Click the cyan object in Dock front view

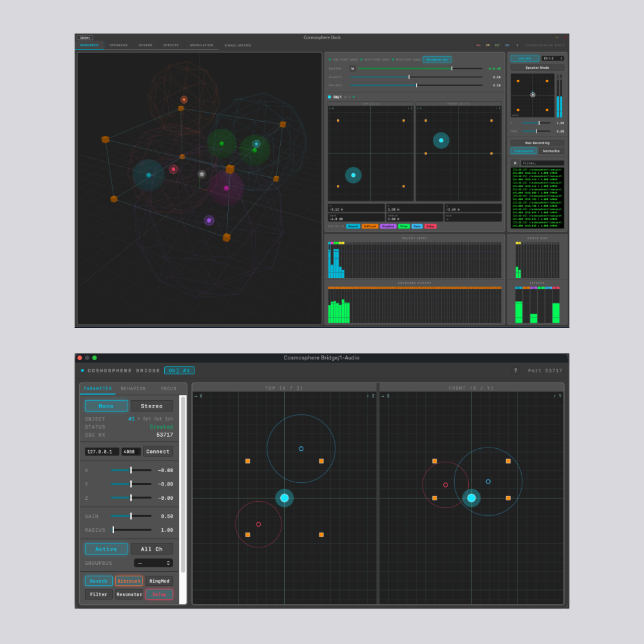[x=441, y=140]
